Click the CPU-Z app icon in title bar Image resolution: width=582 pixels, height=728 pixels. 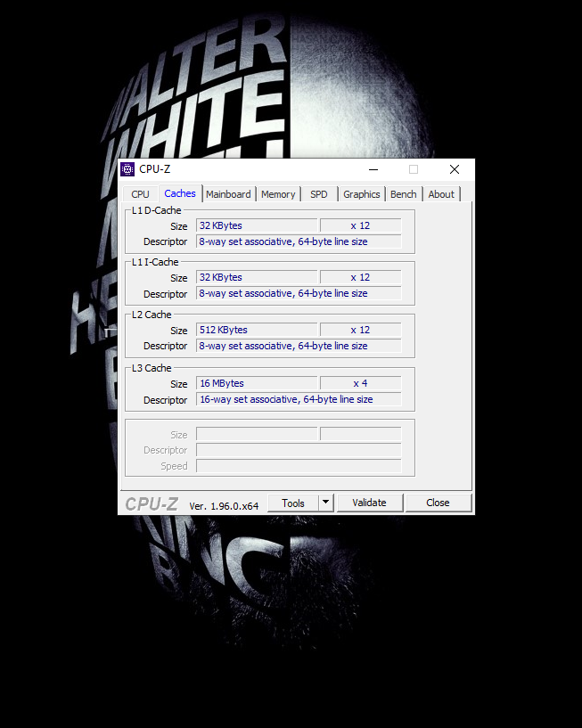tap(127, 169)
